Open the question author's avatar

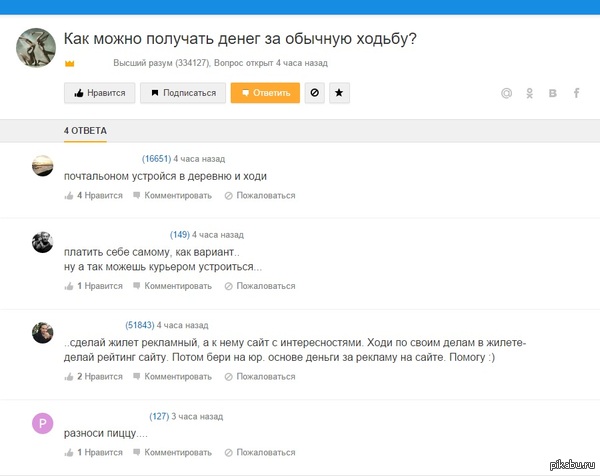[36, 48]
